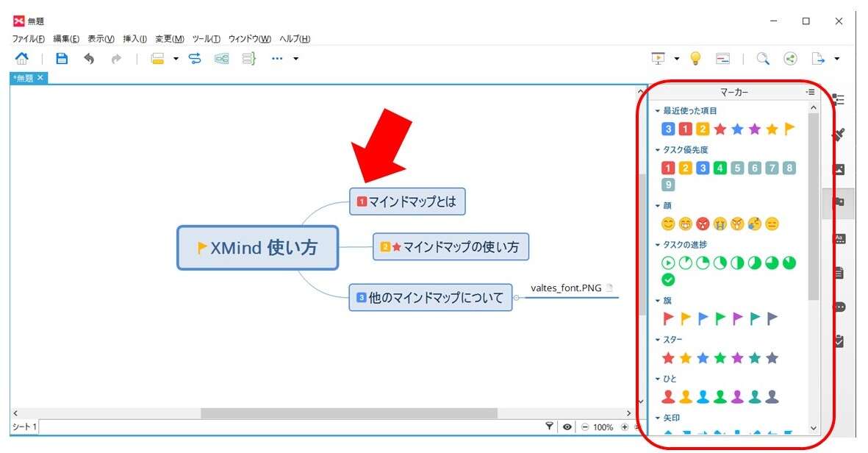Click the Undo arrow icon
868x453 pixels.
pos(89,59)
